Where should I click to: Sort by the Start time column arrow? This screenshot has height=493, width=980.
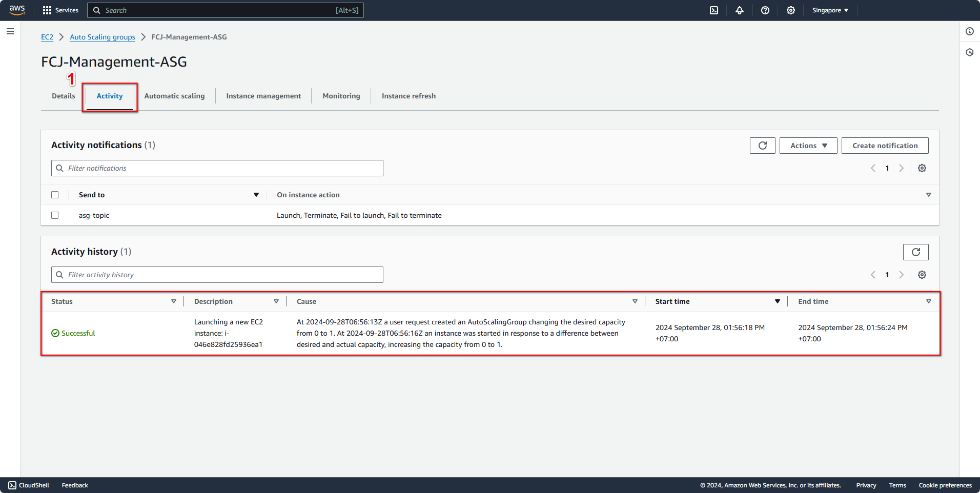pos(778,301)
